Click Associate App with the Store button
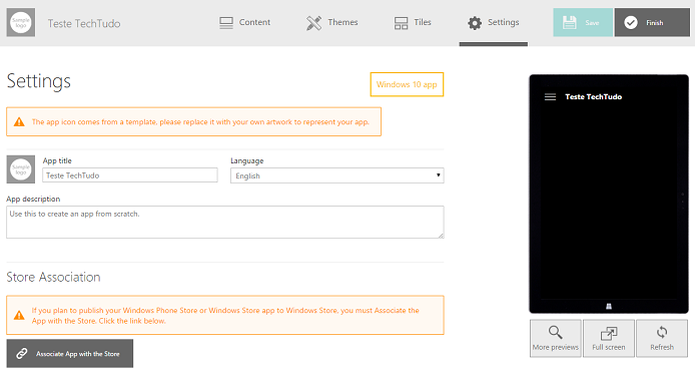695x371 pixels. tap(70, 353)
